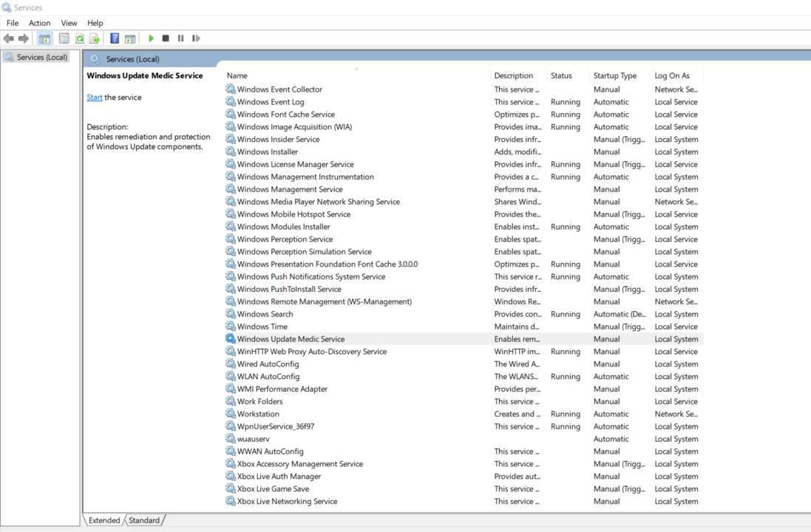Screen dimensions: 811x532
Task: Open the View menu
Action: pyautogui.click(x=69, y=23)
